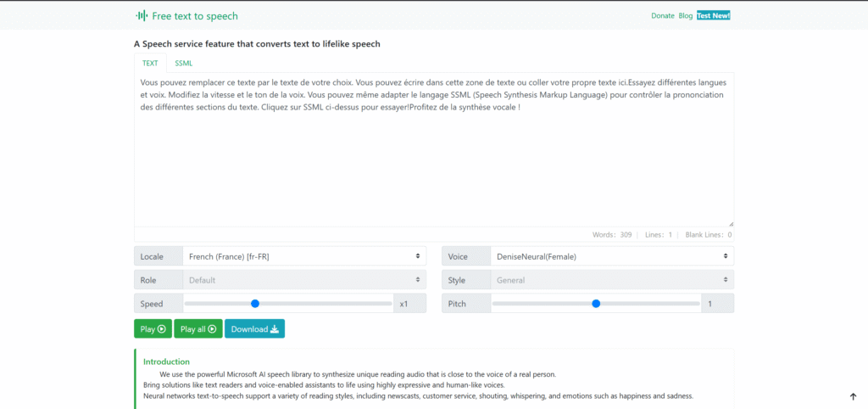Open the Locale dropdown French (France)
Screen dimensions: 868x409
click(304, 256)
